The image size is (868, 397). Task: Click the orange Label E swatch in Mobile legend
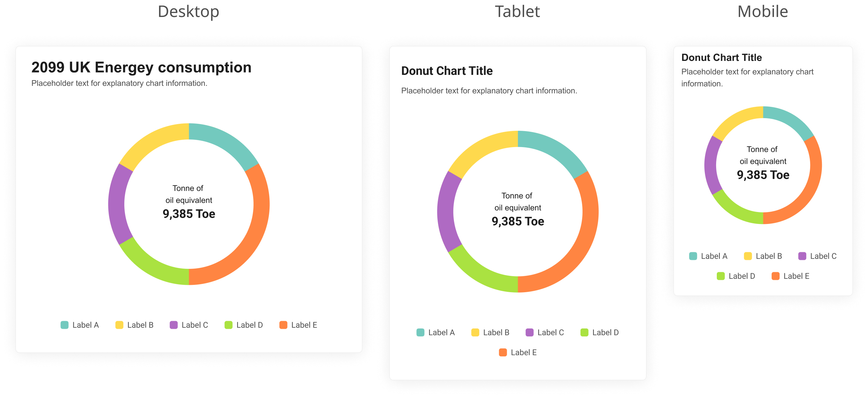click(x=775, y=276)
